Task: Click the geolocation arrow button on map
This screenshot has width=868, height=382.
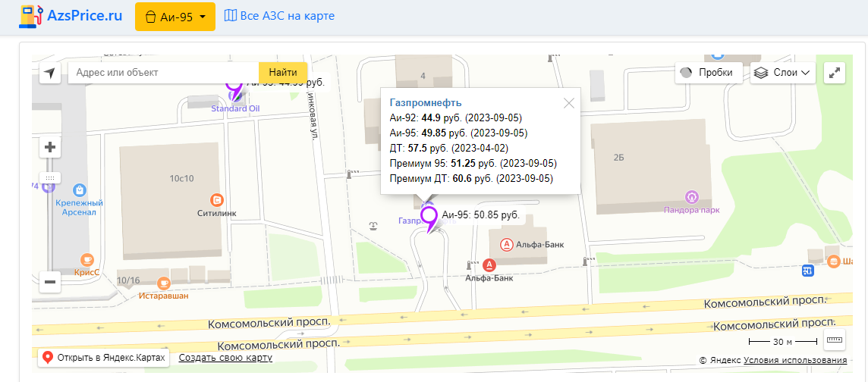Action: tap(50, 73)
